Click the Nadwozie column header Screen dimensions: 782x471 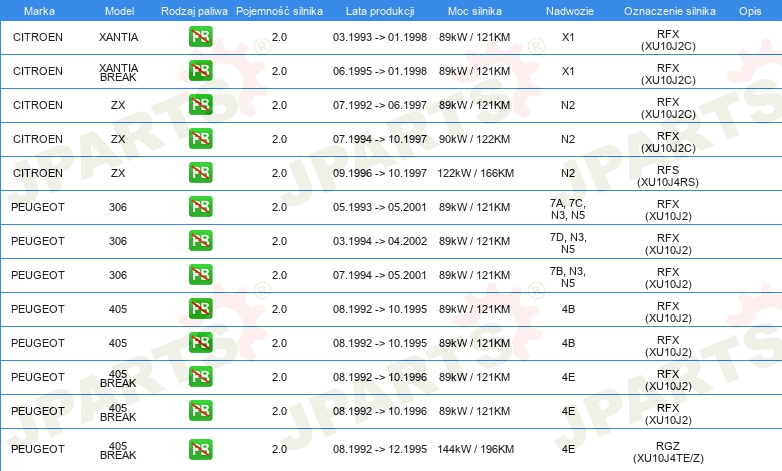[x=570, y=11]
